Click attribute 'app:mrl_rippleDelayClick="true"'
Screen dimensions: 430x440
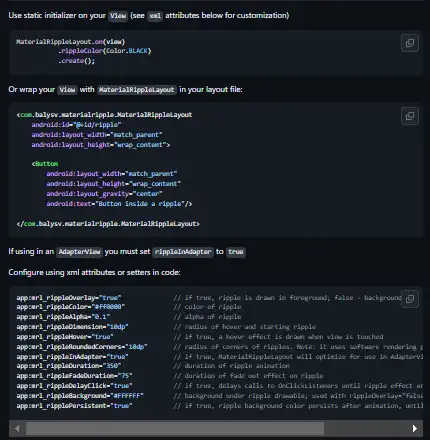click(x=75, y=386)
